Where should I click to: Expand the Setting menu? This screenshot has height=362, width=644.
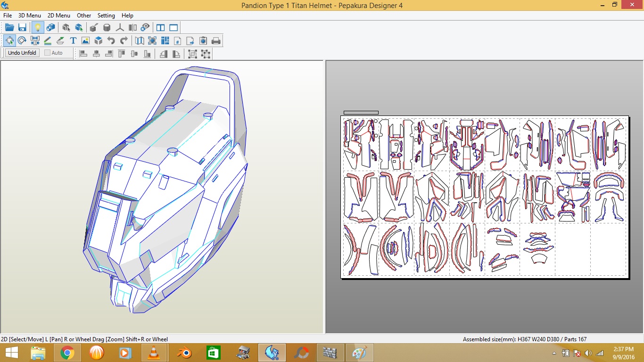[x=106, y=16]
